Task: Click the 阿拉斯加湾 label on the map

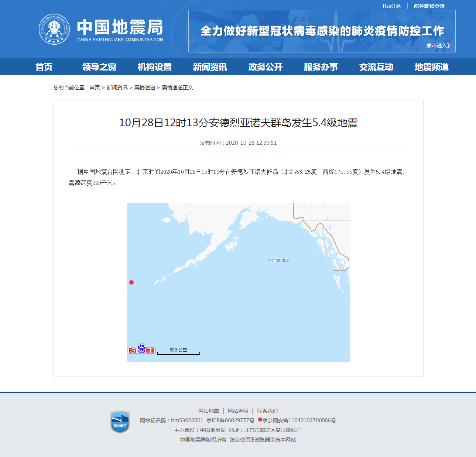Action: [x=279, y=261]
